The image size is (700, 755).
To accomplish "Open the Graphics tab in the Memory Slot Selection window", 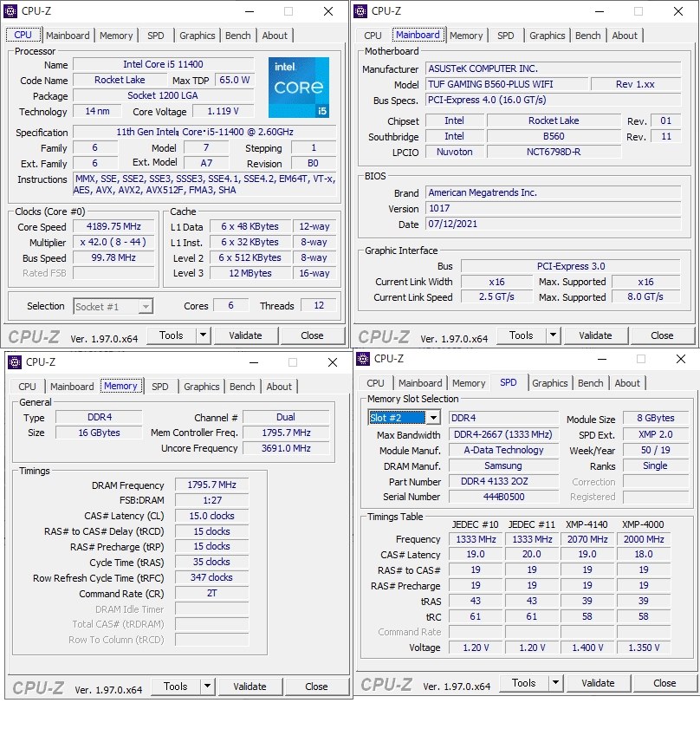I will coord(550,383).
